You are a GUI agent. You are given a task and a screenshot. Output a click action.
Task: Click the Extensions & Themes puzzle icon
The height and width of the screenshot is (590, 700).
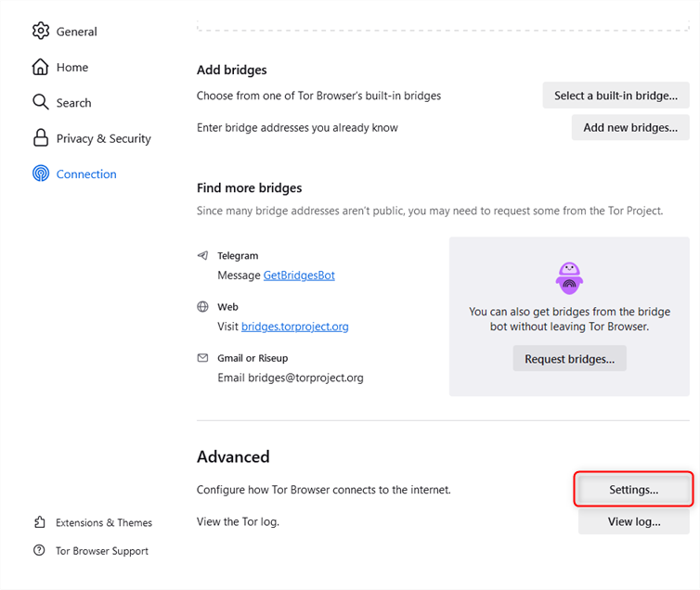[x=40, y=522]
